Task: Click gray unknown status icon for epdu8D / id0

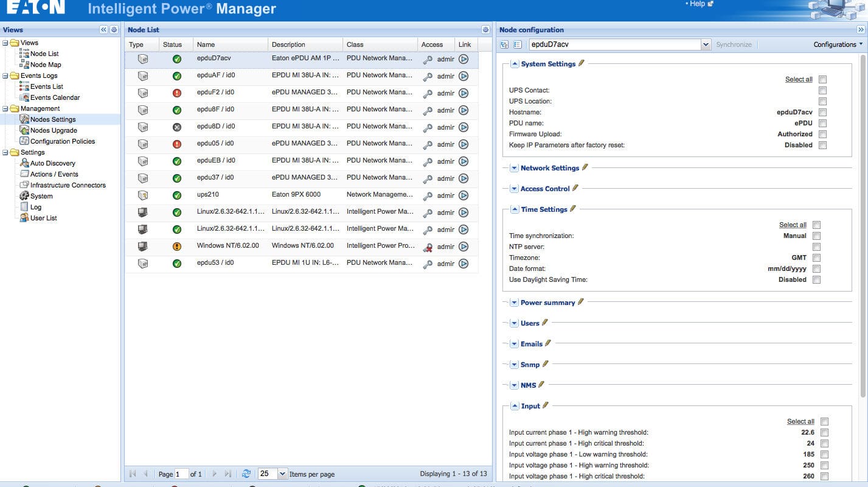Action: (177, 127)
